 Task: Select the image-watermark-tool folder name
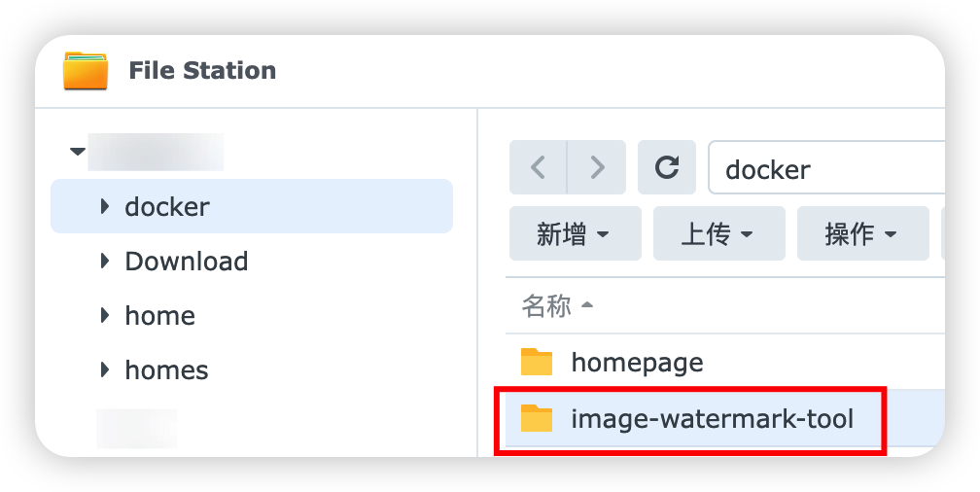coord(712,419)
